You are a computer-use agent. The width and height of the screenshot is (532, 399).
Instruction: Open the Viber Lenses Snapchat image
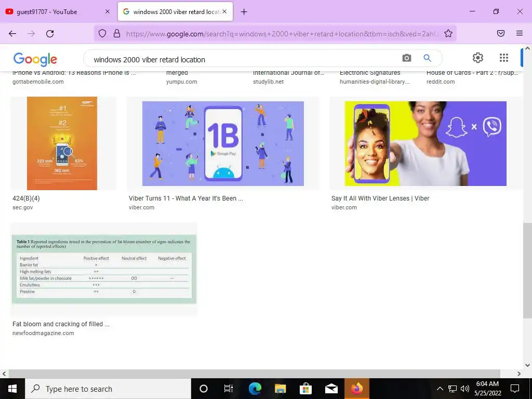point(425,143)
